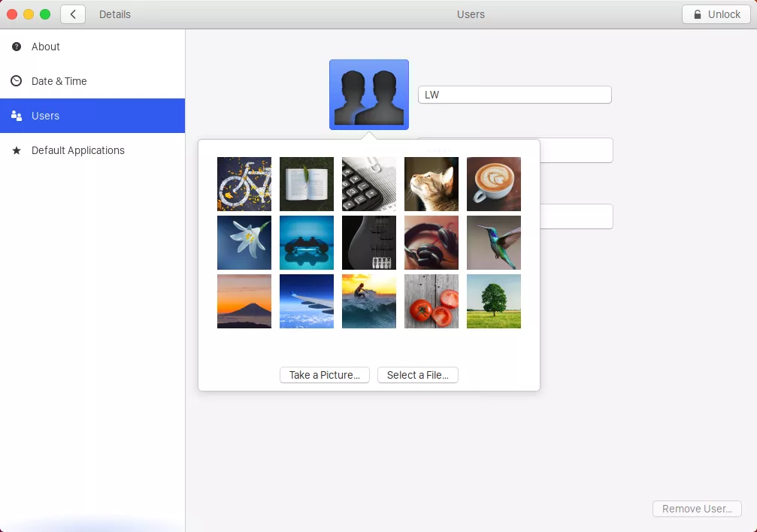Choose the gamepad controller avatar

(x=307, y=243)
